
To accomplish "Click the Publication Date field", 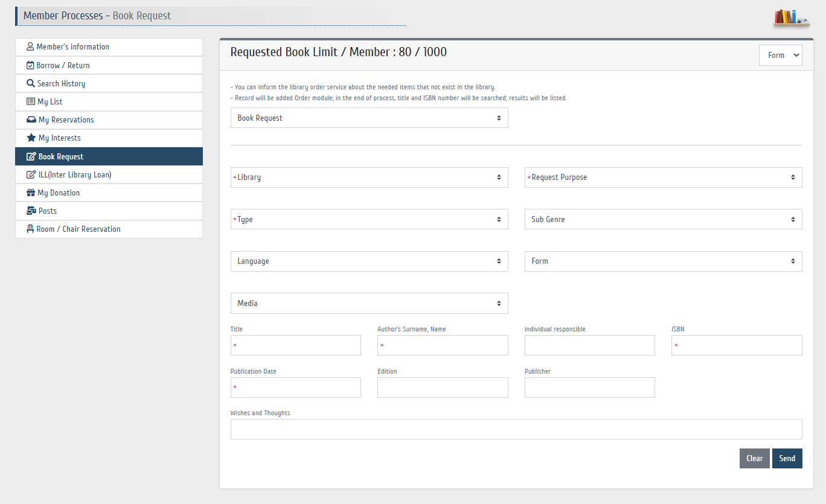I will [295, 388].
